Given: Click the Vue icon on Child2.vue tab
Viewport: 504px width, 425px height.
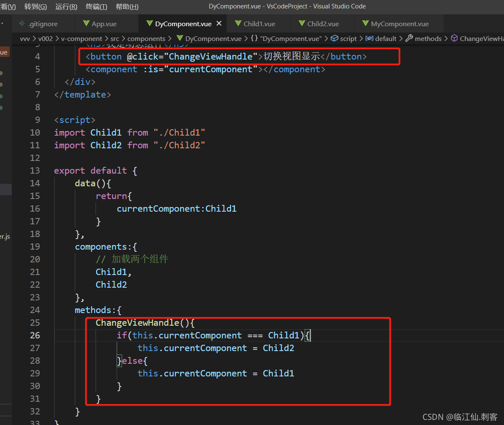Looking at the screenshot, I should pyautogui.click(x=302, y=23).
